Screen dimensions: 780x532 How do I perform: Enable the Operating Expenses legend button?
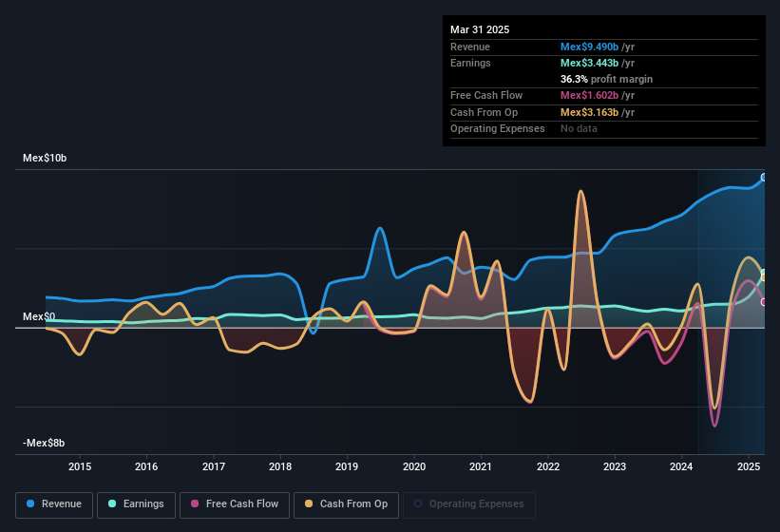[468, 504]
